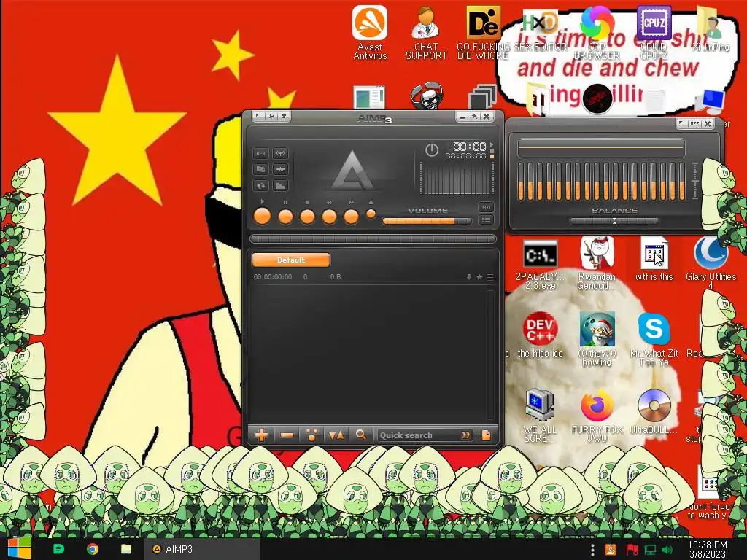This screenshot has height=560, width=747.
Task: Open Avast Antivirus desktop icon
Action: point(370,33)
